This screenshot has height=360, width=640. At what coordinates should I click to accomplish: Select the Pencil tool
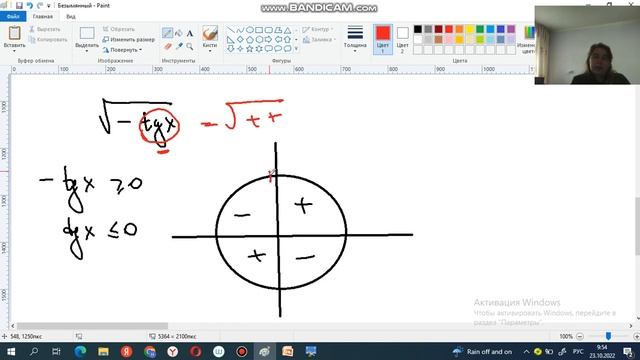167,33
